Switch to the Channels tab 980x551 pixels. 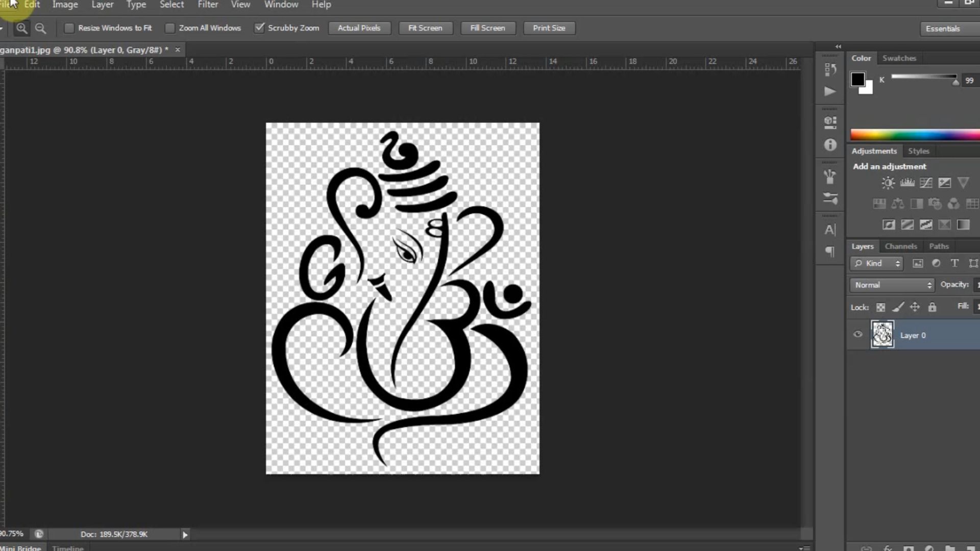[901, 246]
